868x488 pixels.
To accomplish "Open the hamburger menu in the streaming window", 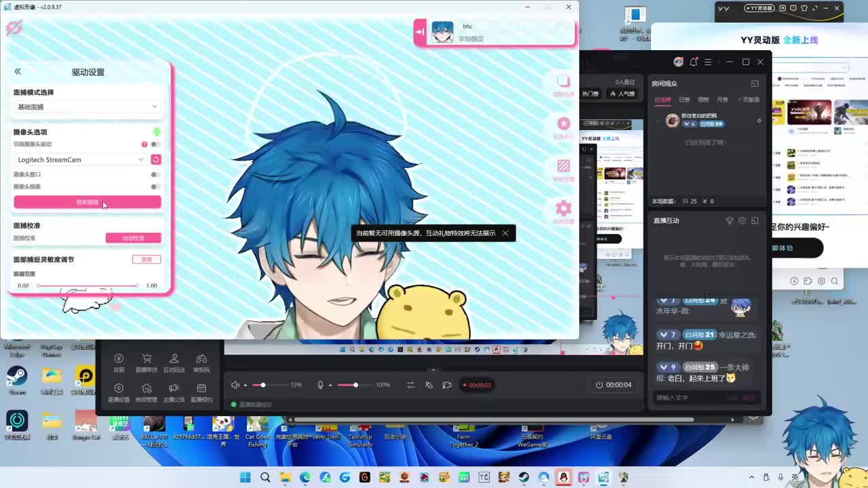I will pyautogui.click(x=708, y=62).
